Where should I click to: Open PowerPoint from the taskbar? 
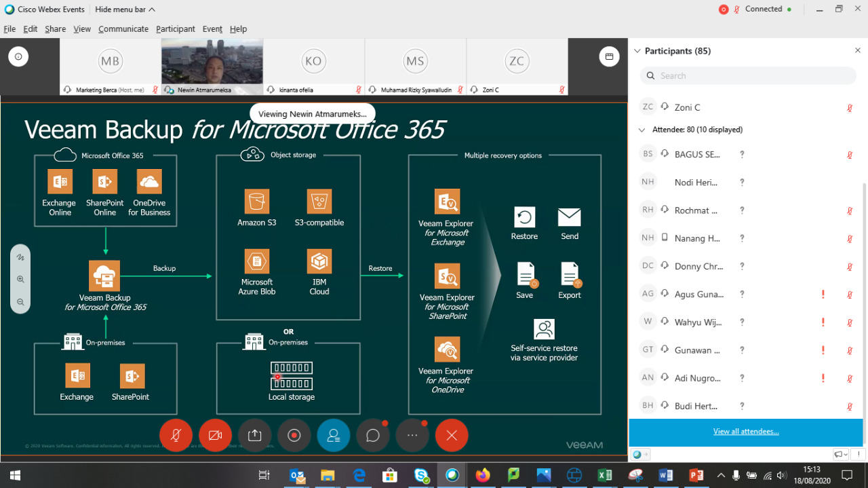coord(696,475)
